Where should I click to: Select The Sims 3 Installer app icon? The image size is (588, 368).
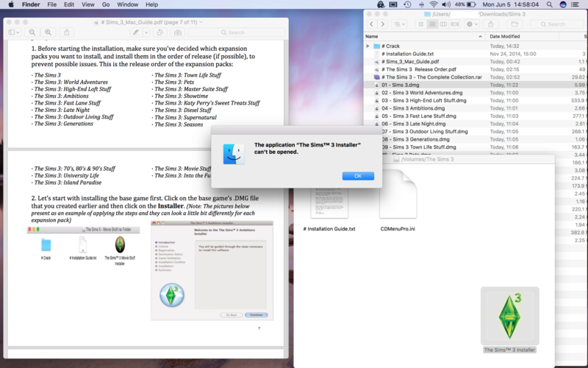(509, 316)
